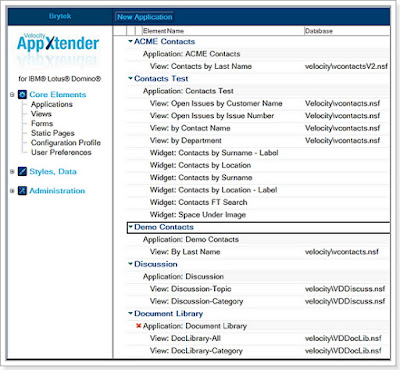
Task: Click the Styles, Data icon
Action: point(22,172)
